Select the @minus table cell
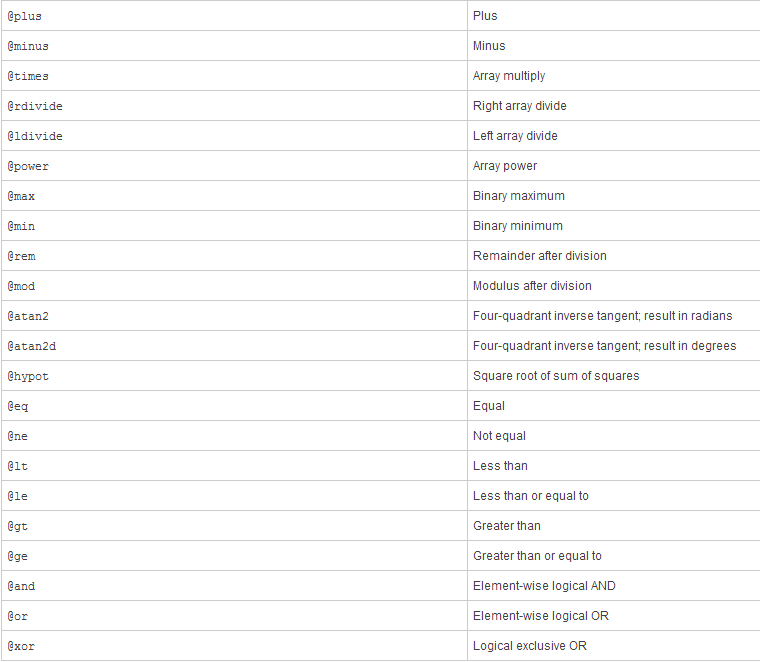Image resolution: width=760 pixels, height=662 pixels. click(235, 46)
